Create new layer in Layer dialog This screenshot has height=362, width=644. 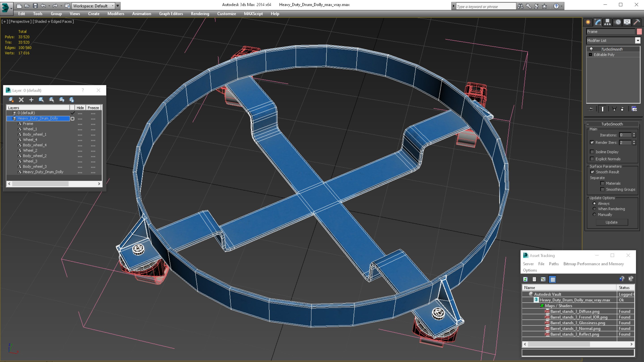pos(11,100)
